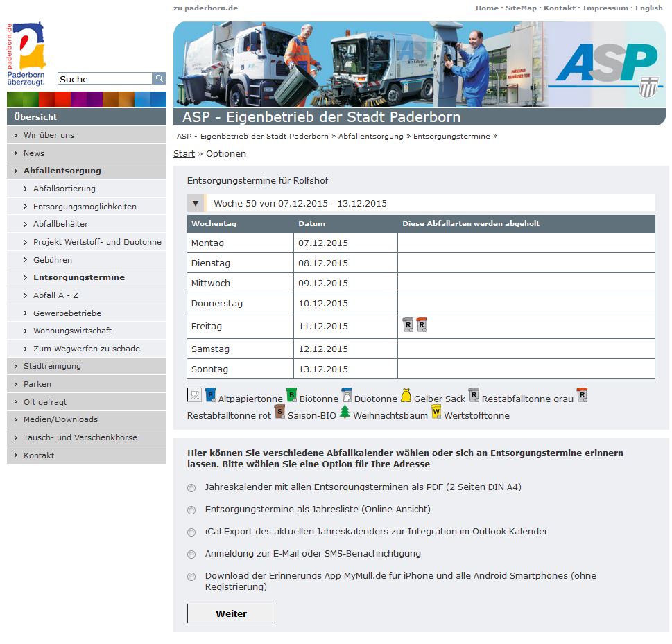The width and height of the screenshot is (672, 644).
Task: Click the ASP logo in banner
Action: coord(607,63)
